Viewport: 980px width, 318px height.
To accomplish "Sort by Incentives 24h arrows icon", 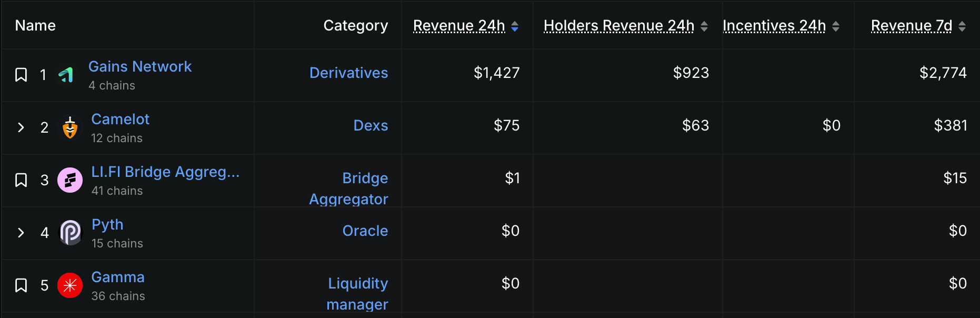I will click(x=836, y=26).
